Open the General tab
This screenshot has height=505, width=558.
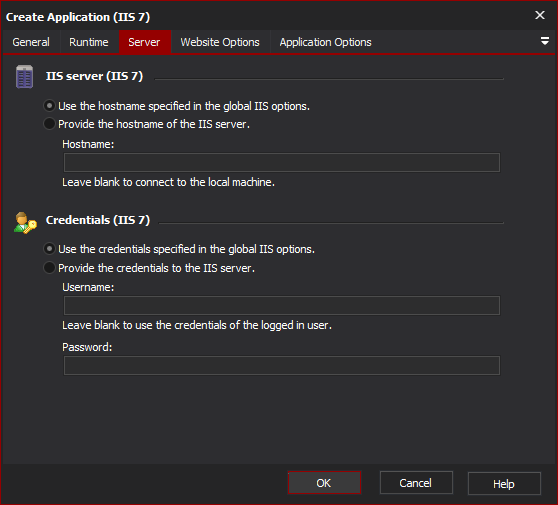(31, 42)
